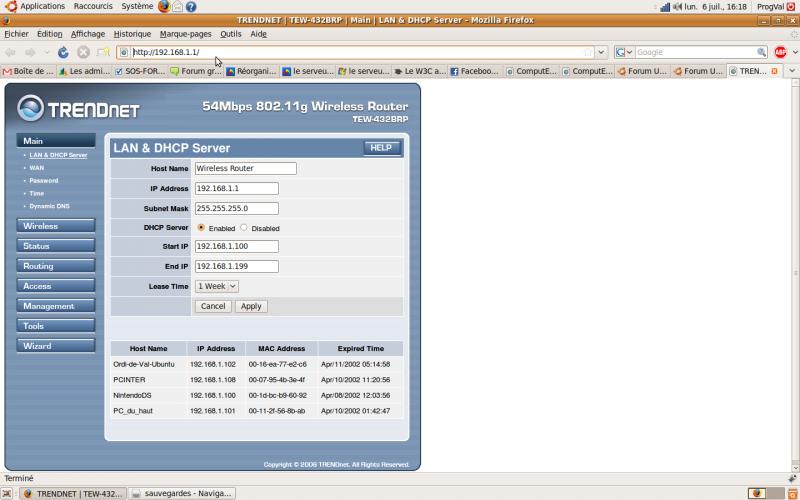Viewport: 800px width, 500px height.
Task: Click the Start IP input field
Action: pyautogui.click(x=237, y=246)
